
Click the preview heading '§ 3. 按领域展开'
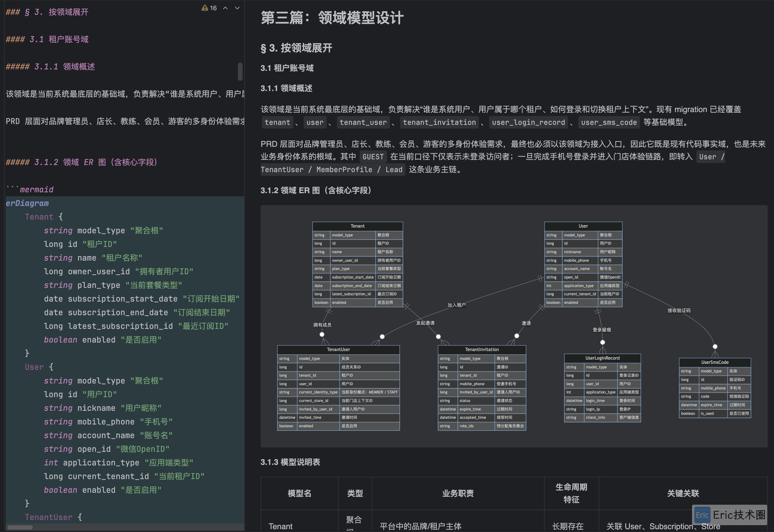tap(296, 48)
